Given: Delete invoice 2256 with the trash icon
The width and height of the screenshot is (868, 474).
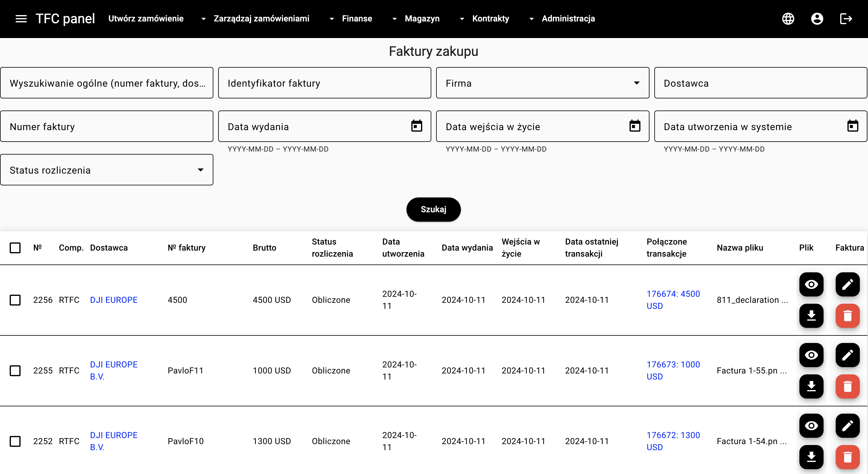Looking at the screenshot, I should tap(847, 316).
